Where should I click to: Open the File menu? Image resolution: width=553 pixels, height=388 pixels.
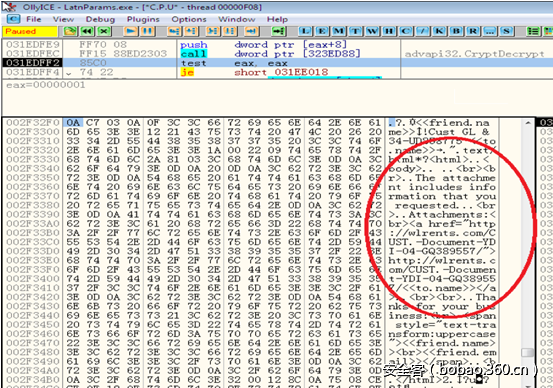tap(34, 19)
